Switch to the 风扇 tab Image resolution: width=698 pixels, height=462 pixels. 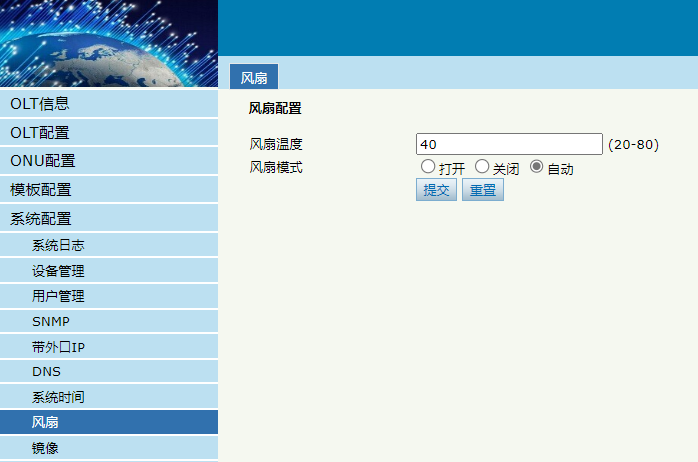[x=254, y=77]
